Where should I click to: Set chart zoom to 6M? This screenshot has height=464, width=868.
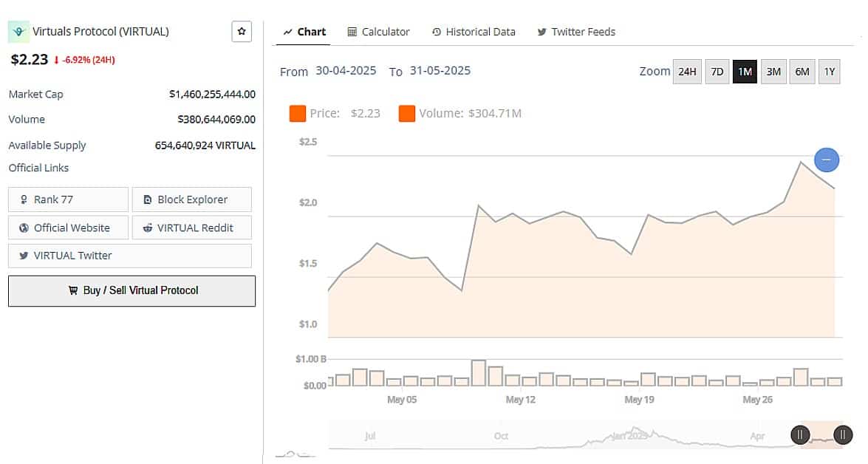pyautogui.click(x=802, y=72)
